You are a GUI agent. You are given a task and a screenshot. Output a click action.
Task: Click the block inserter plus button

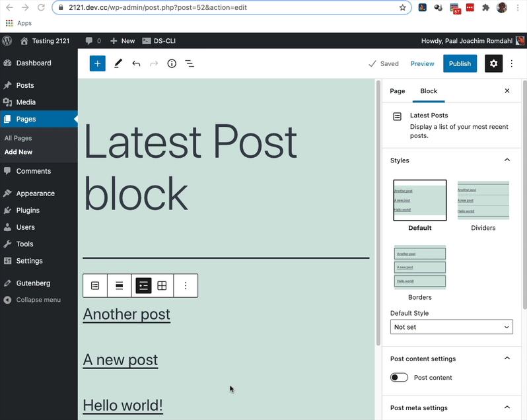click(x=98, y=63)
